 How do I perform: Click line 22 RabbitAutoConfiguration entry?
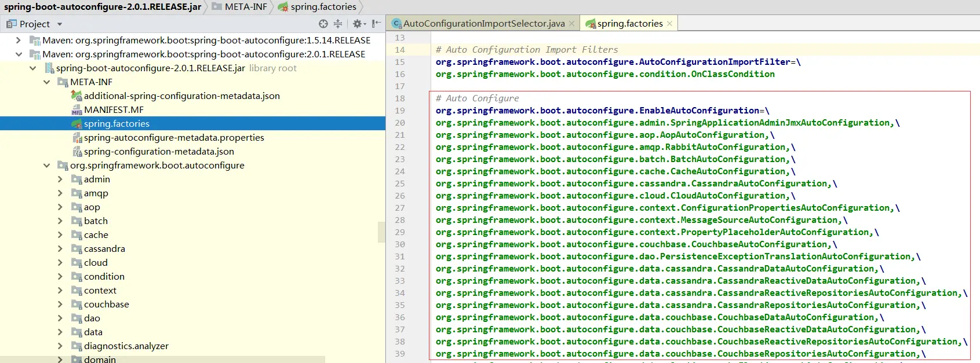point(615,147)
